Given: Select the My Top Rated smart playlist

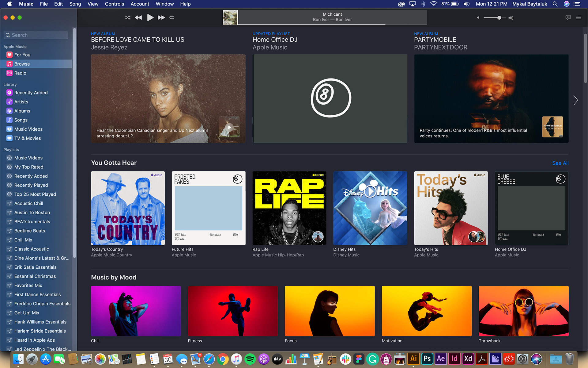Looking at the screenshot, I should [x=36, y=167].
